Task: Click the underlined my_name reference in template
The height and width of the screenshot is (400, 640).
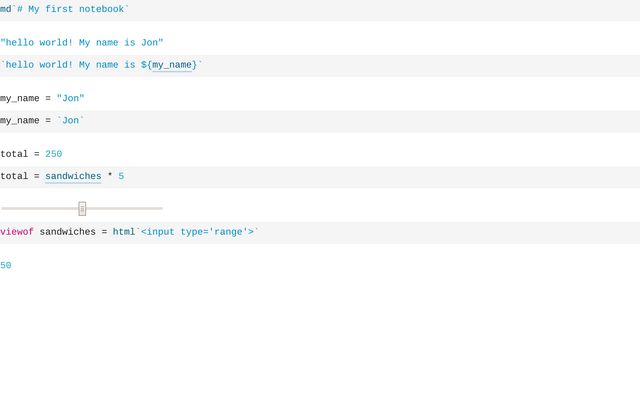Action: (x=171, y=65)
